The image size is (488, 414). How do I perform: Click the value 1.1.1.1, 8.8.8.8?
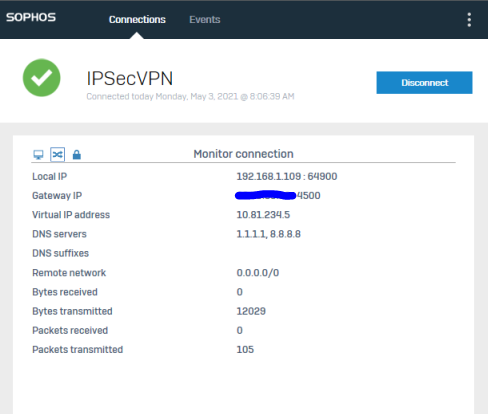[269, 234]
